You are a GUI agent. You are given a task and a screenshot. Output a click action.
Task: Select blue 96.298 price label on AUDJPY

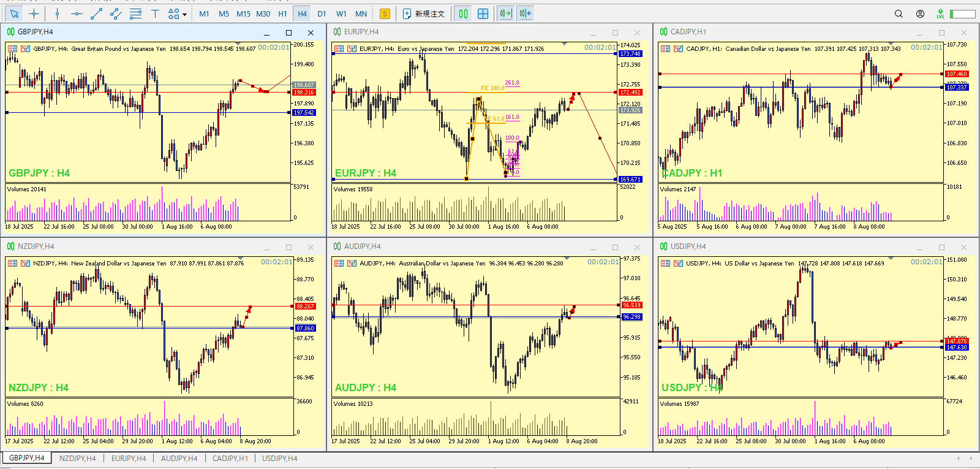[x=631, y=317]
